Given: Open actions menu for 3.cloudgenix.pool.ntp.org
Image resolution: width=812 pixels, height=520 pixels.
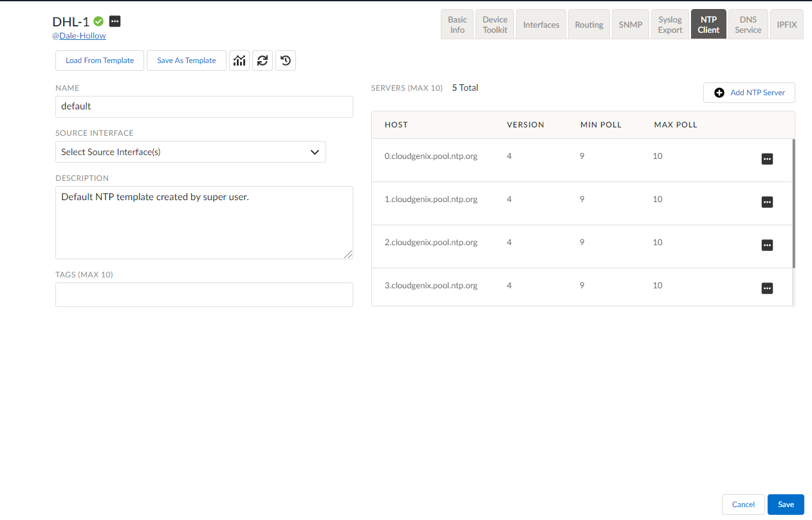Looking at the screenshot, I should pyautogui.click(x=767, y=288).
